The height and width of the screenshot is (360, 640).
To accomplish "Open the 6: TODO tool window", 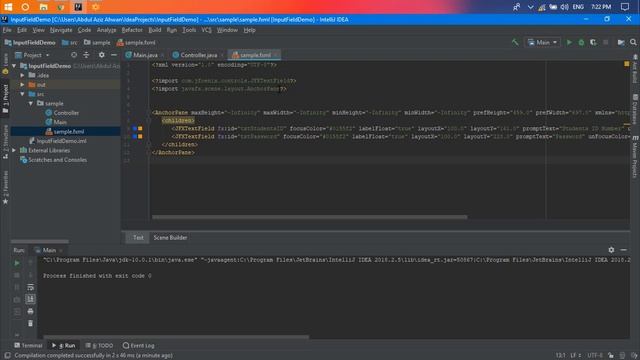I will coord(99,345).
